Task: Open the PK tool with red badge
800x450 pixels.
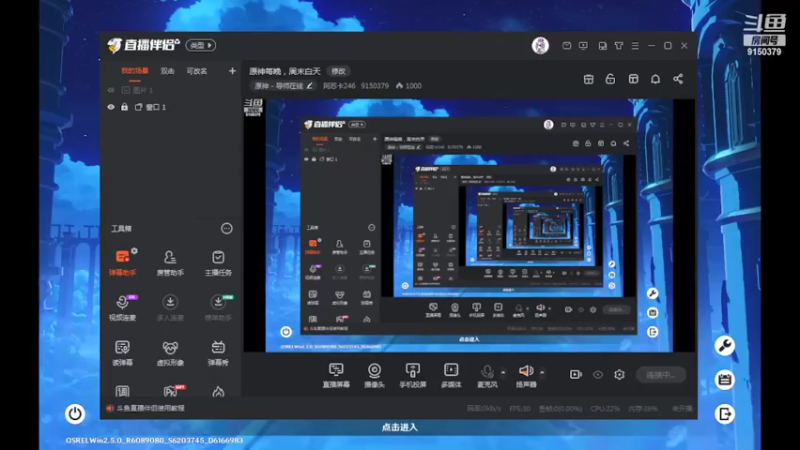Action: coord(171,391)
